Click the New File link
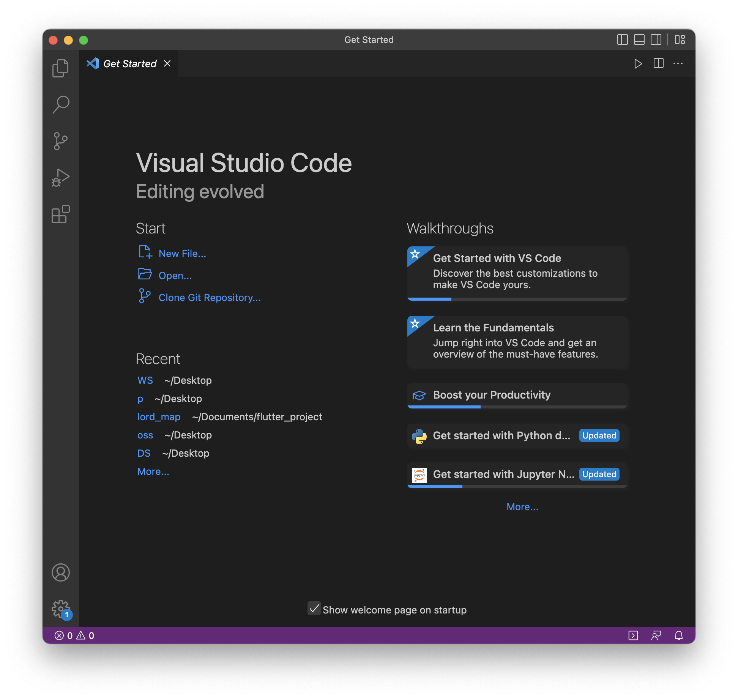The width and height of the screenshot is (738, 700). [182, 254]
